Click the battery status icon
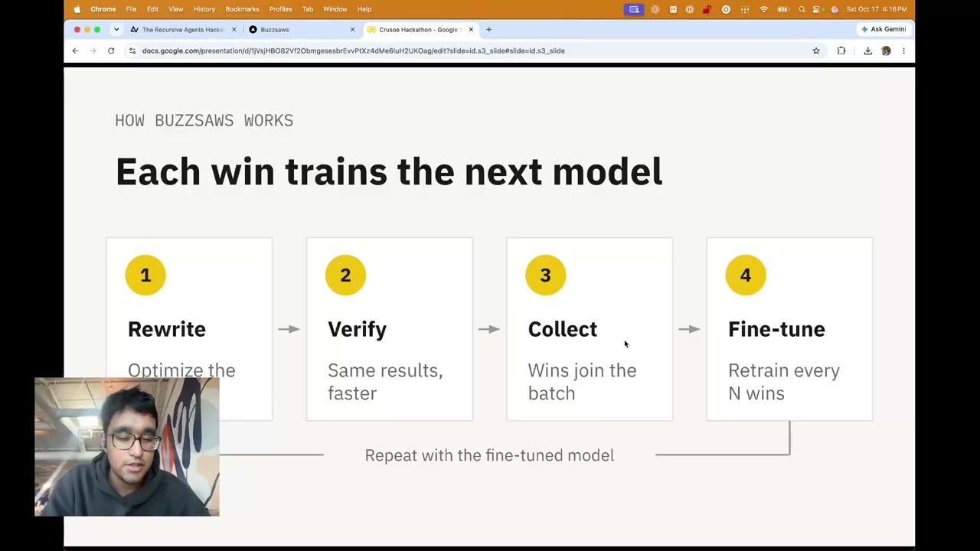The image size is (980, 551). click(782, 9)
